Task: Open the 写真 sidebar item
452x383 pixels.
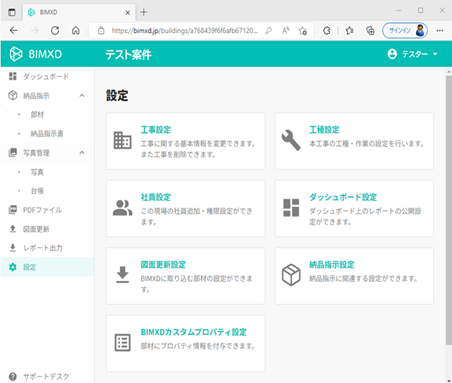Action: coord(37,172)
